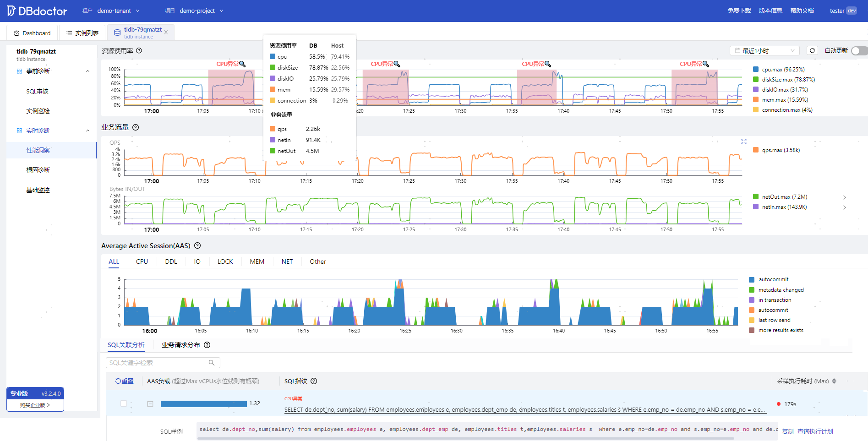Open the 业务请求分布 tab

click(181, 345)
